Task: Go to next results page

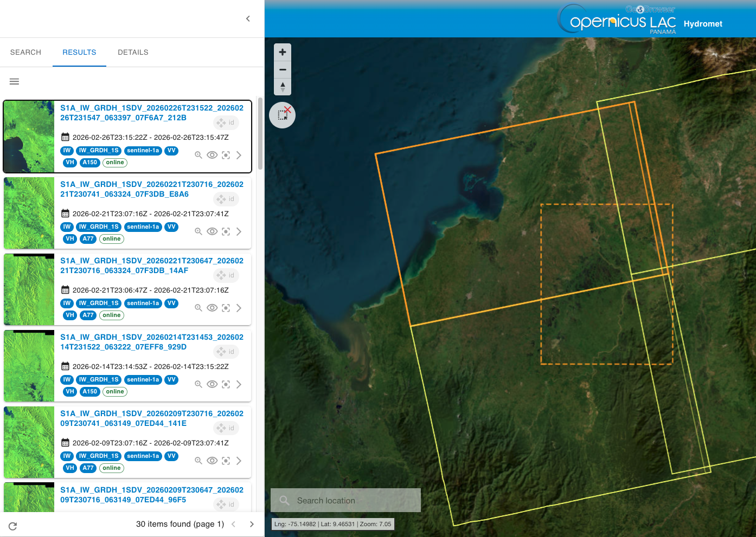Action: [x=252, y=524]
